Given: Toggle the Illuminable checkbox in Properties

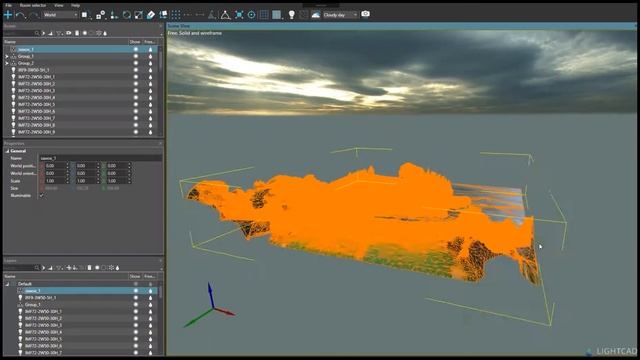Looking at the screenshot, I should point(42,196).
